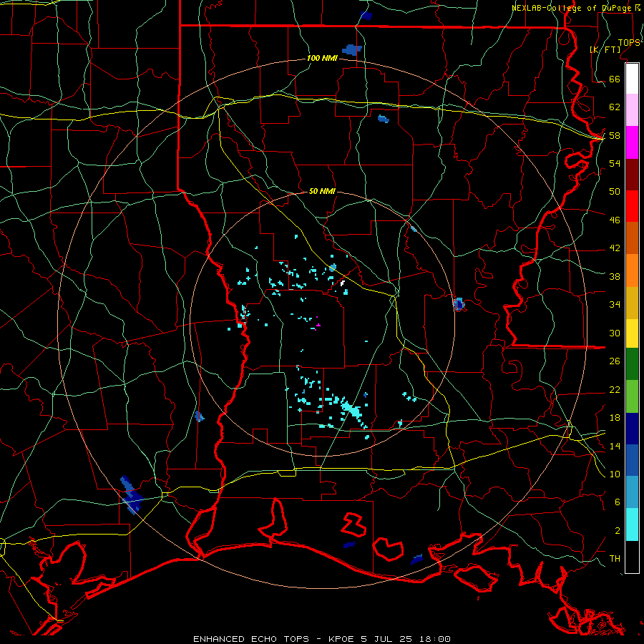644x644 pixels.
Task: Select the light green legend swatch
Action: [632, 396]
